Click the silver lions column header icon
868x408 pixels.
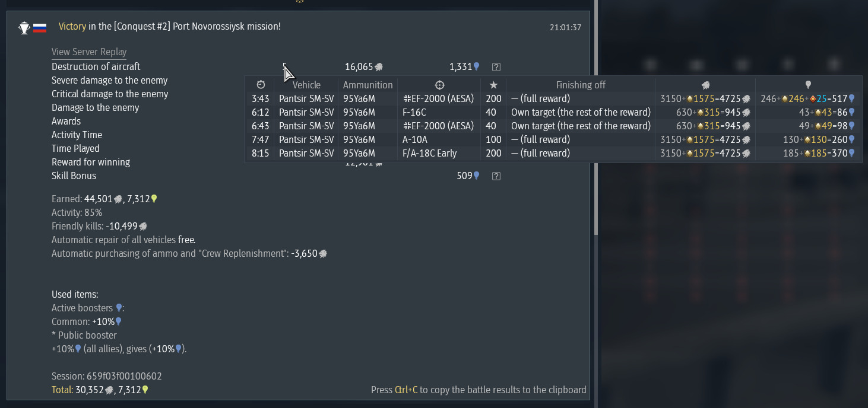706,85
